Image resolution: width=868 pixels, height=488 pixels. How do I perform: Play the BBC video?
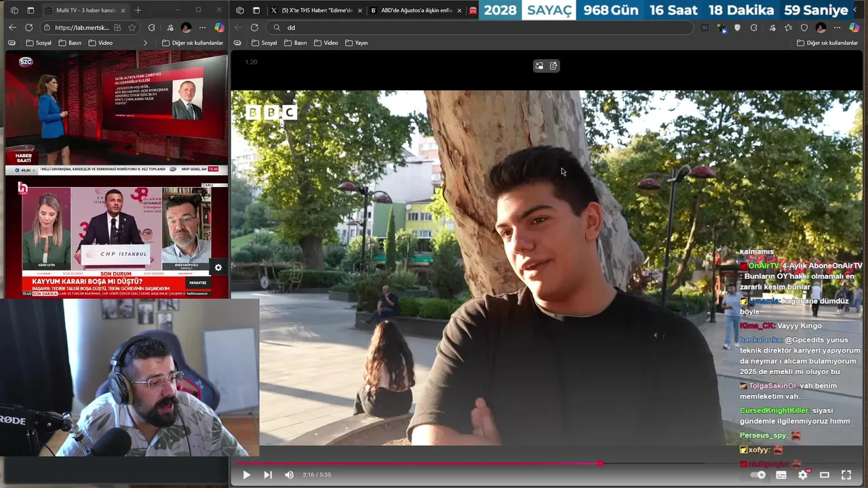[x=246, y=475]
